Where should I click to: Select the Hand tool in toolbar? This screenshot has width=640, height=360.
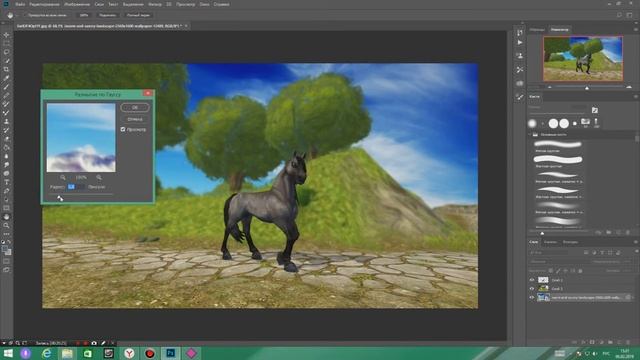[x=6, y=217]
